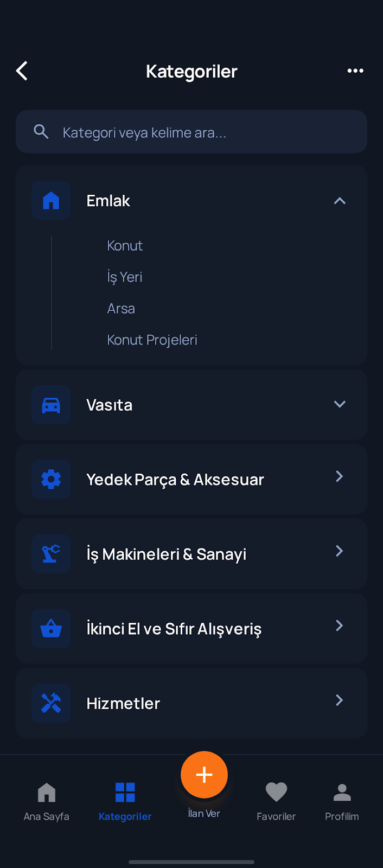Image resolution: width=383 pixels, height=868 pixels.
Task: Switch to the Ana Sayfa tab
Action: (x=46, y=800)
